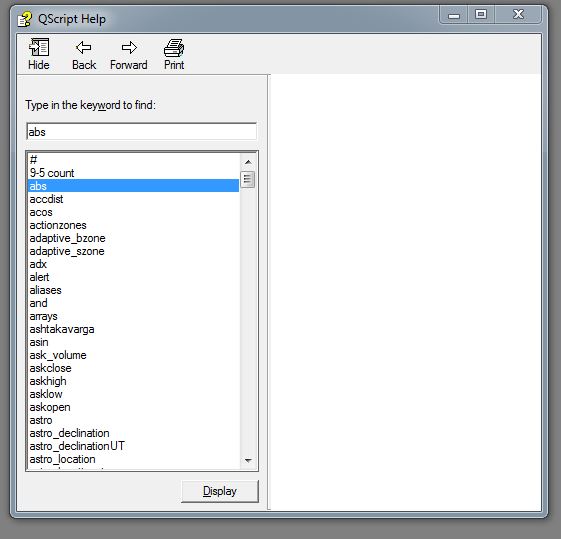Image resolution: width=561 pixels, height=539 pixels.
Task: Close the QScript Help window
Action: [518, 15]
